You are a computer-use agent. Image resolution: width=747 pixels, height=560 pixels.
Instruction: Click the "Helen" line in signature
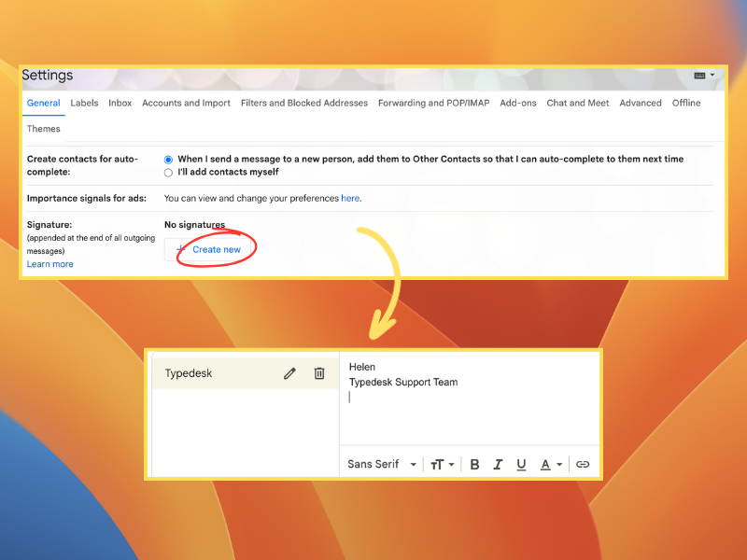(362, 367)
